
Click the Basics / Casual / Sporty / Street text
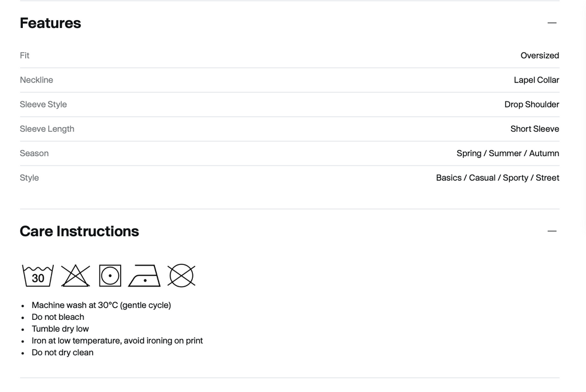coord(498,178)
